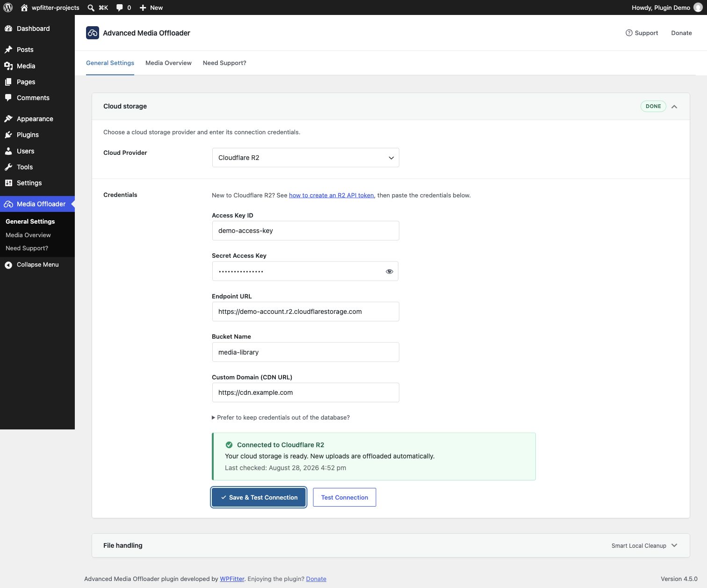Switch to the General Settings tab
The image size is (707, 588).
(110, 63)
